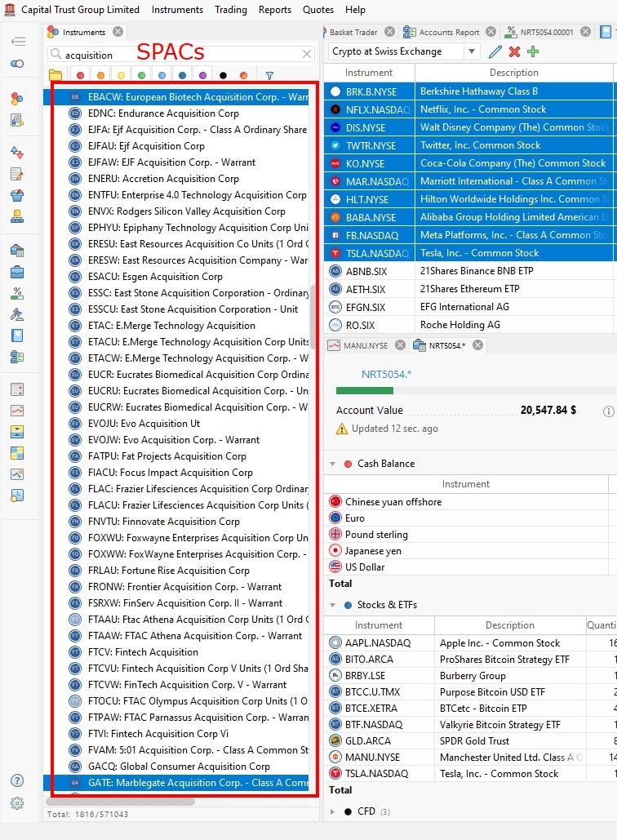Click the funnel filter icon in Instruments panel

(269, 76)
